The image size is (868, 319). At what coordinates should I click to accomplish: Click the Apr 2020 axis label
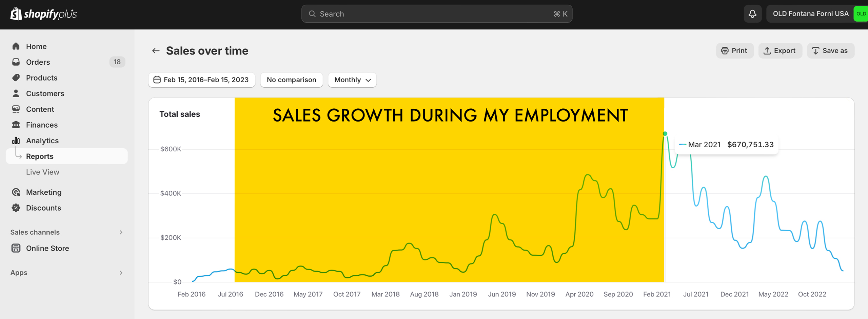[x=579, y=294]
